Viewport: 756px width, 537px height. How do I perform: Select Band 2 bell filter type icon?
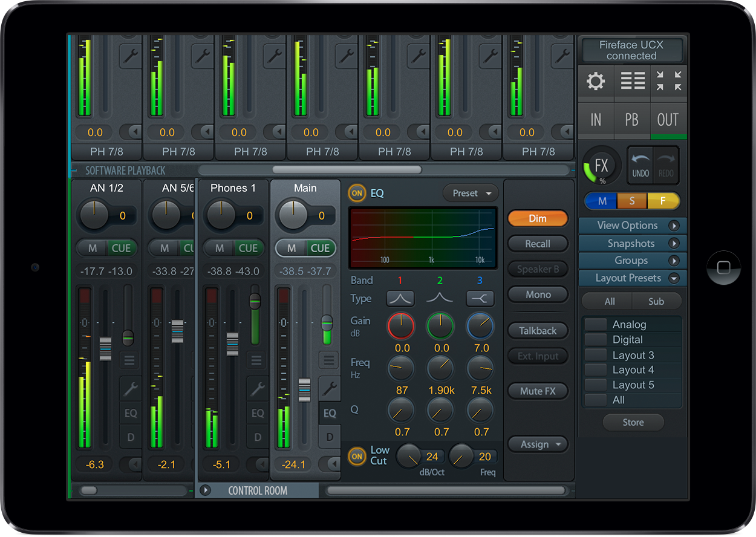(x=440, y=298)
